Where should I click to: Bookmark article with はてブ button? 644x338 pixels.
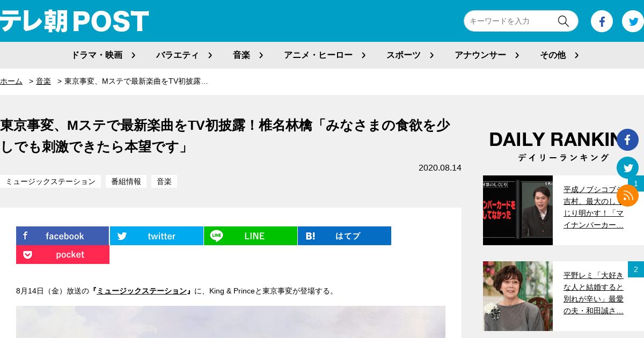345,236
